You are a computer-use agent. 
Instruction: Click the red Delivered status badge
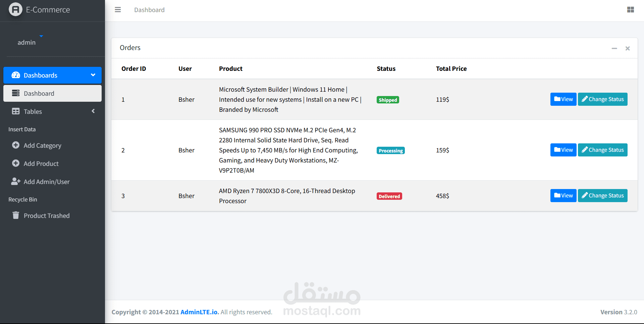coord(389,196)
